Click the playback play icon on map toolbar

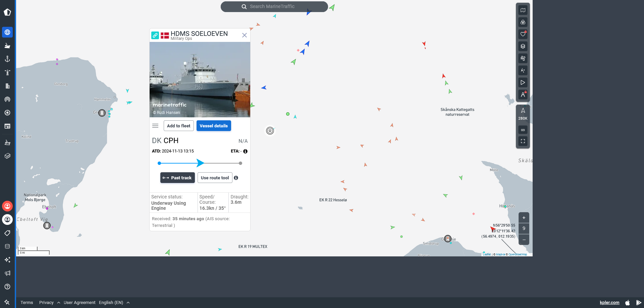pyautogui.click(x=523, y=82)
